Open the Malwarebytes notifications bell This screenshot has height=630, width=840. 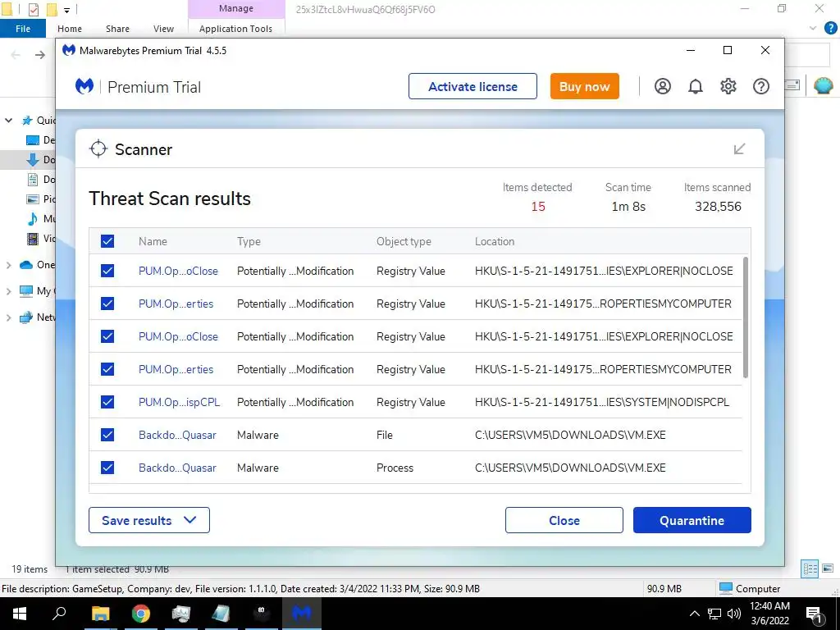696,86
